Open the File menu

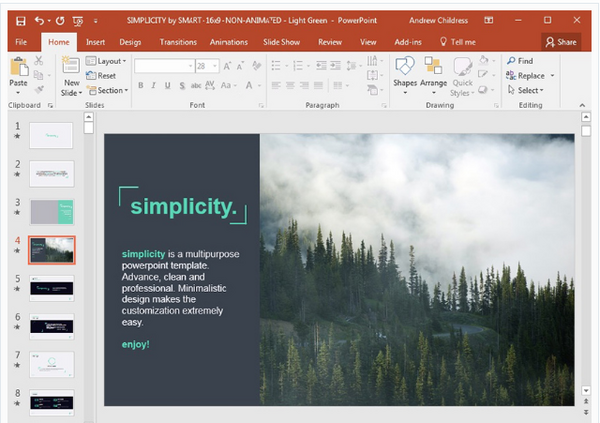pos(21,42)
